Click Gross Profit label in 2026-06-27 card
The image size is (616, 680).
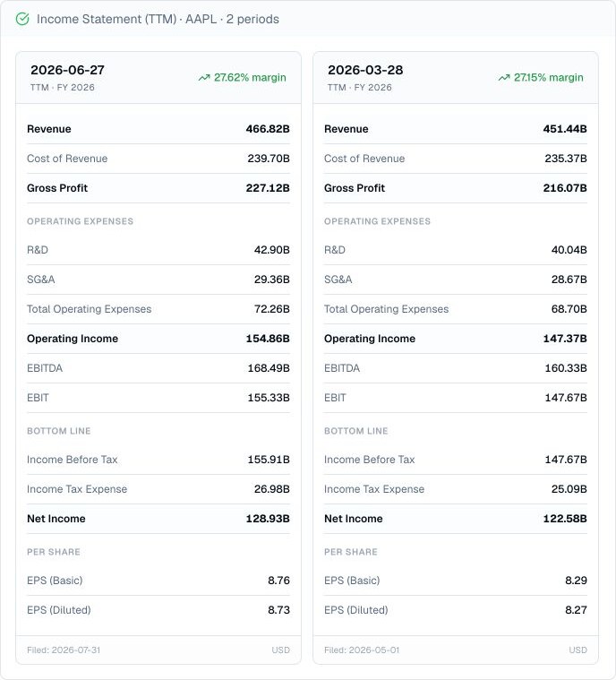57,188
